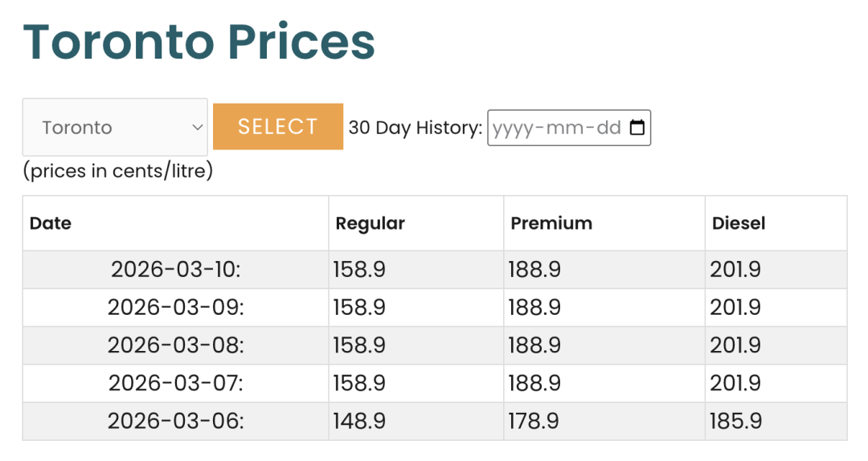
Task: Select the 2026-03-07 date cell
Action: coord(176,383)
